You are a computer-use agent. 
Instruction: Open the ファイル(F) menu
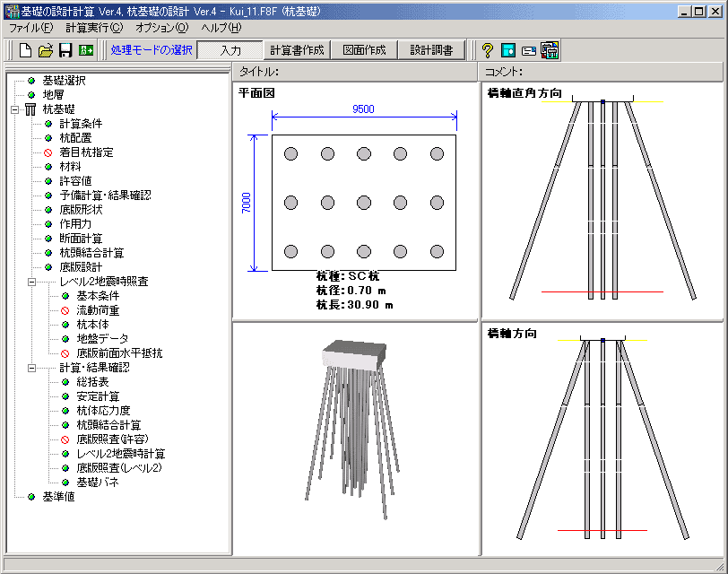click(x=32, y=28)
